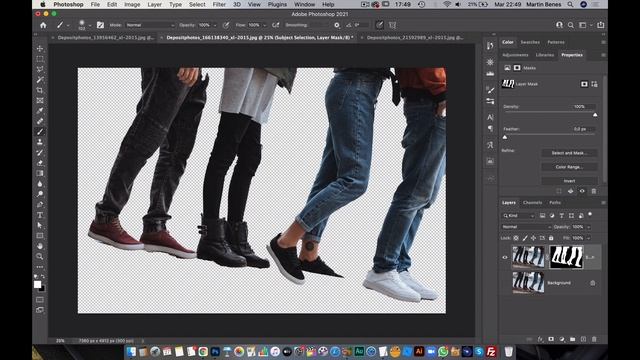Select the History Brush tool

(x=40, y=152)
